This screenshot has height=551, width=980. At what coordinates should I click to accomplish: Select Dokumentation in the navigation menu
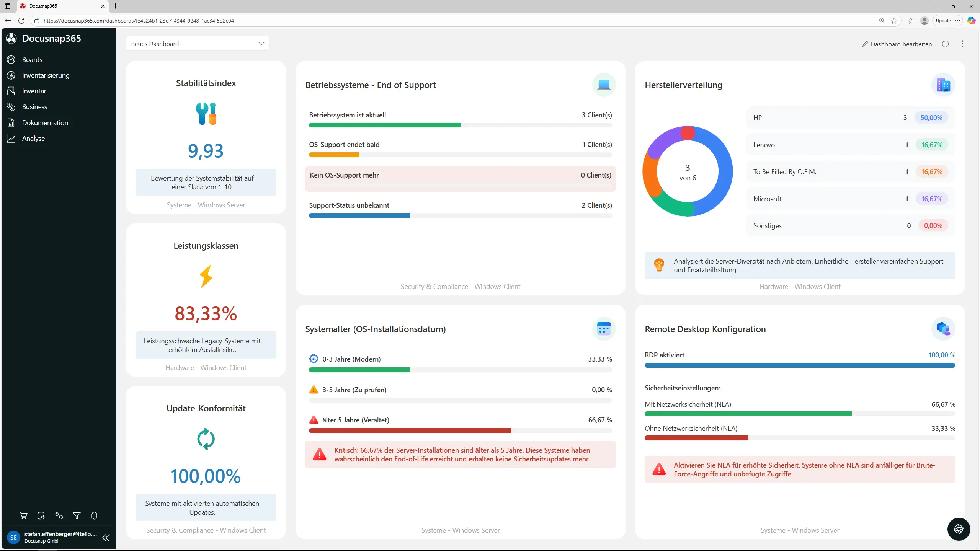click(45, 123)
